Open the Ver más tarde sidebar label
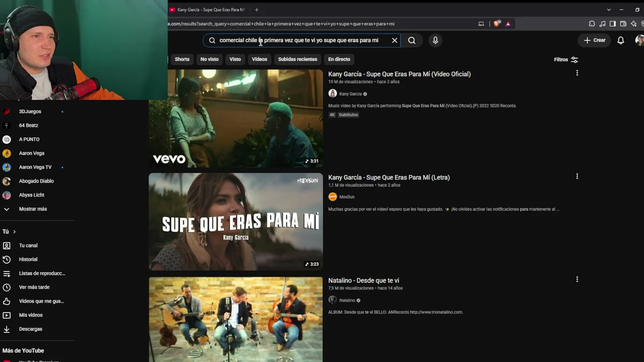Viewport: 644px width, 362px height. (34, 288)
